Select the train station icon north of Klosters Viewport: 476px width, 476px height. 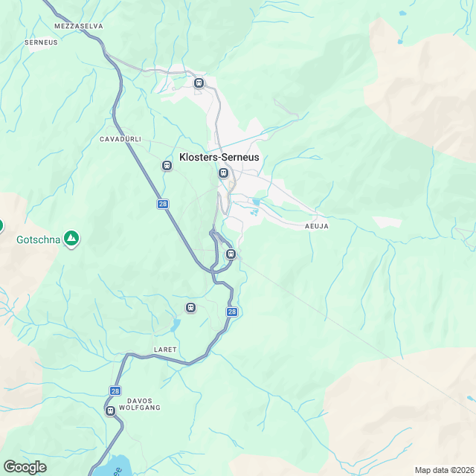point(199,83)
